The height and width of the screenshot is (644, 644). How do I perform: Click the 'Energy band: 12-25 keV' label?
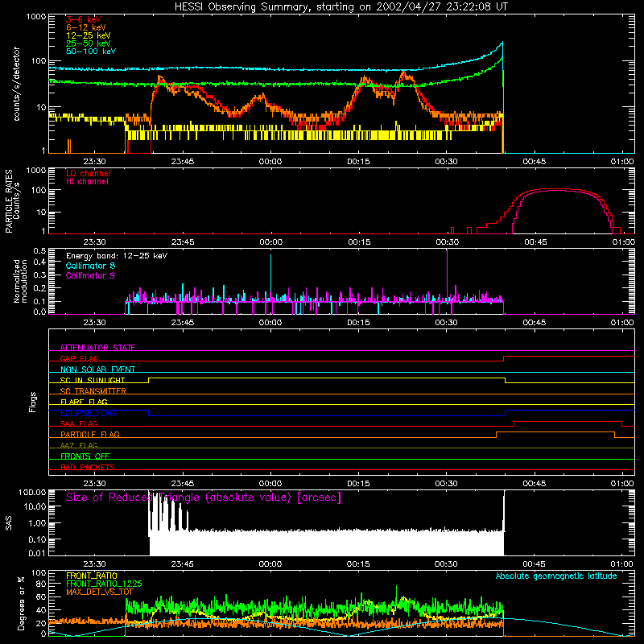pyautogui.click(x=117, y=256)
